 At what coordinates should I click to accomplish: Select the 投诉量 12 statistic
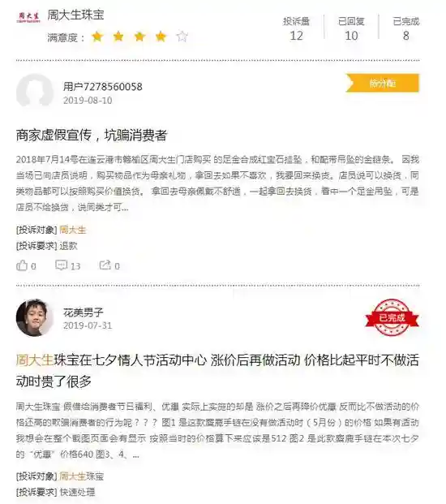(x=296, y=29)
